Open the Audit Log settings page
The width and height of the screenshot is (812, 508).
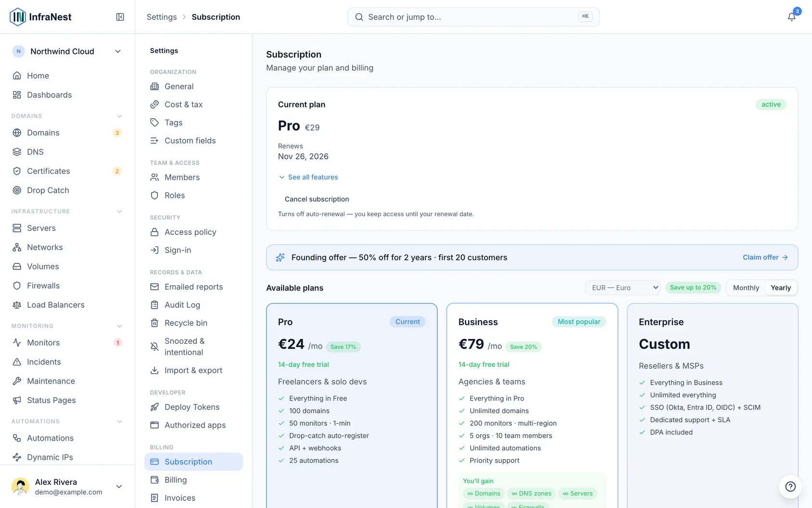pos(193,305)
